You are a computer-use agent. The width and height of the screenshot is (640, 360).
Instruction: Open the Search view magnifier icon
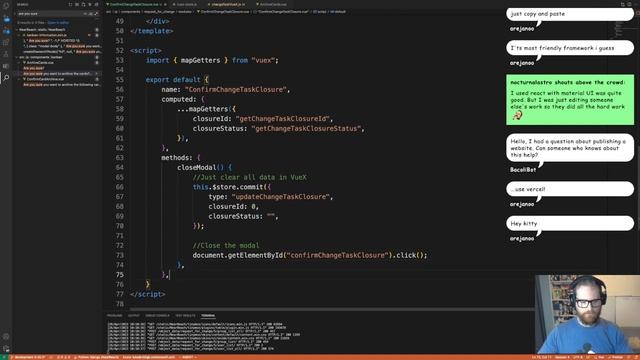coord(7,77)
